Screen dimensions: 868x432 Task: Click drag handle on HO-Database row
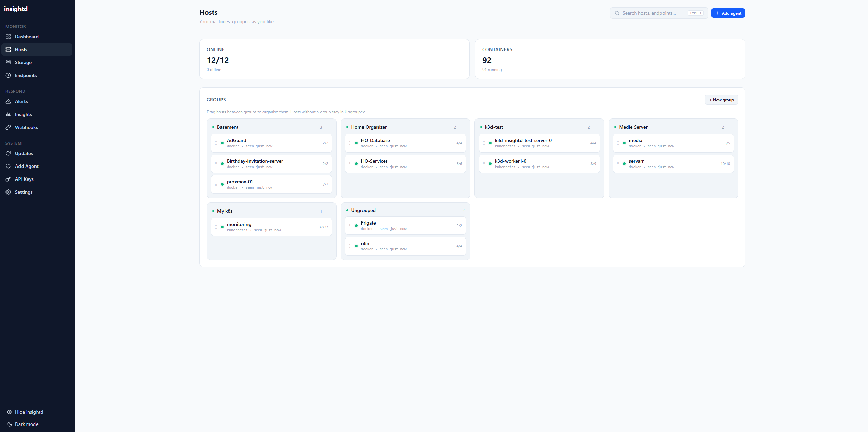click(350, 143)
